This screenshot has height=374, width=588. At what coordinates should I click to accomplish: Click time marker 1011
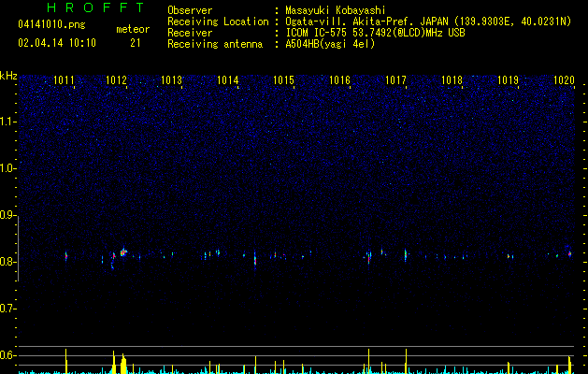[64, 80]
